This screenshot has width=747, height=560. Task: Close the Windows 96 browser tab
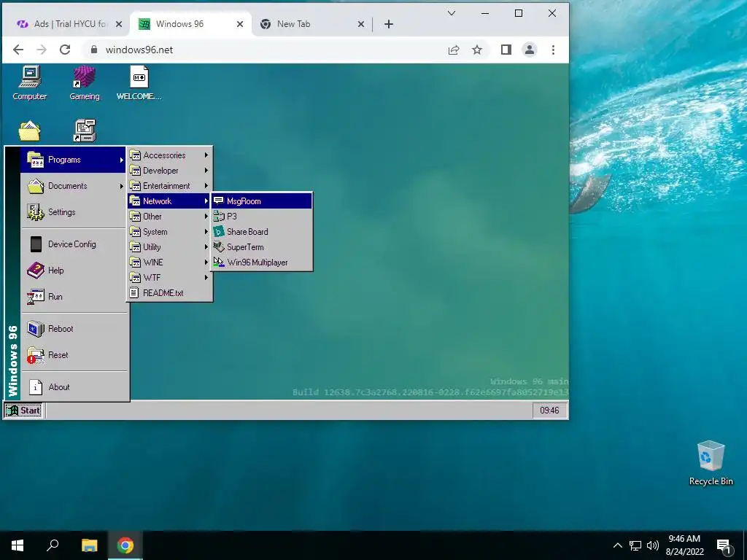240,24
